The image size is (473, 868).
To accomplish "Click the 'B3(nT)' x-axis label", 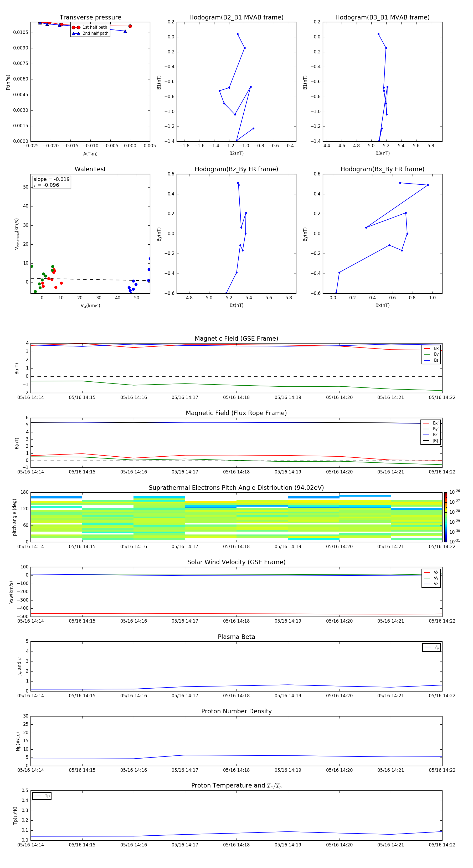I will coord(382,153).
